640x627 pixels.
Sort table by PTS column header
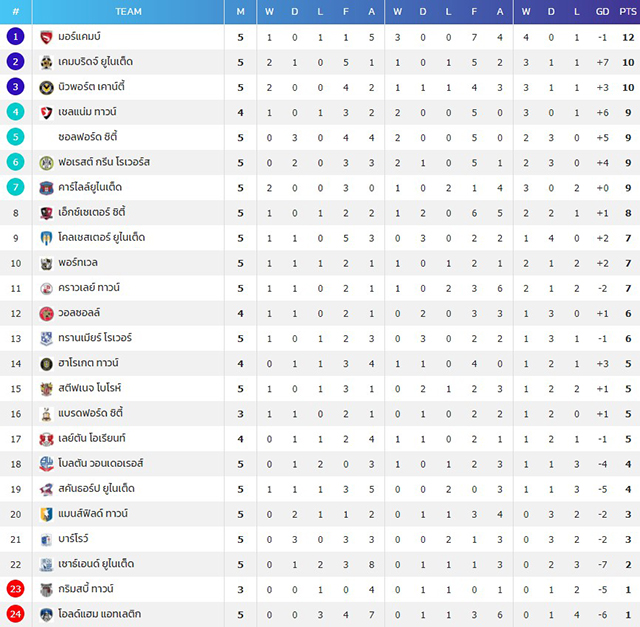[x=627, y=11]
